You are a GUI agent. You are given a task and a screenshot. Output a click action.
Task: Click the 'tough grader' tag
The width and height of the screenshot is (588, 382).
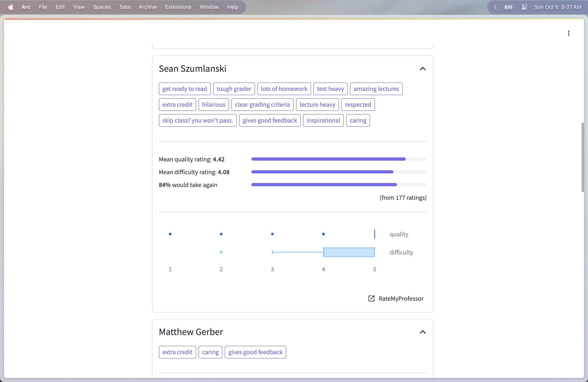[234, 89]
